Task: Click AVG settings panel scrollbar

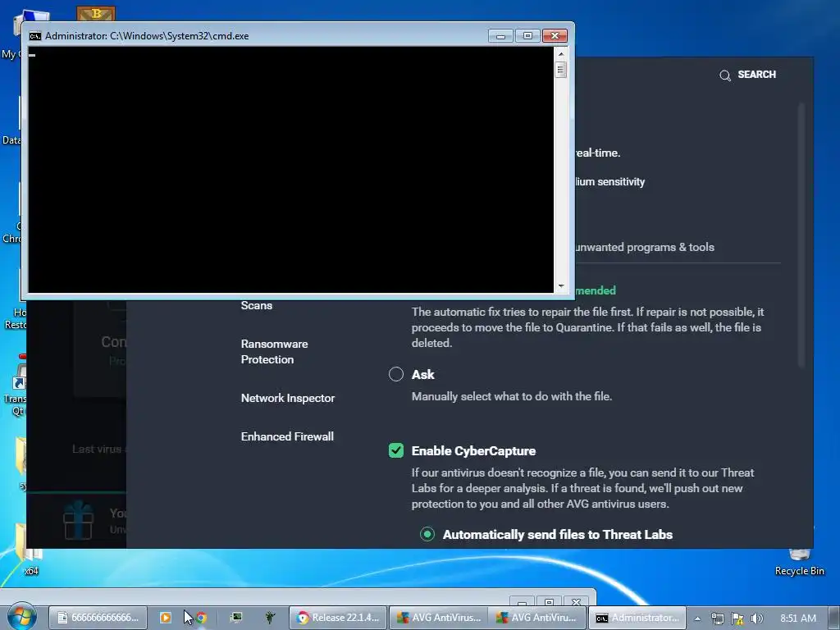Action: [801, 235]
